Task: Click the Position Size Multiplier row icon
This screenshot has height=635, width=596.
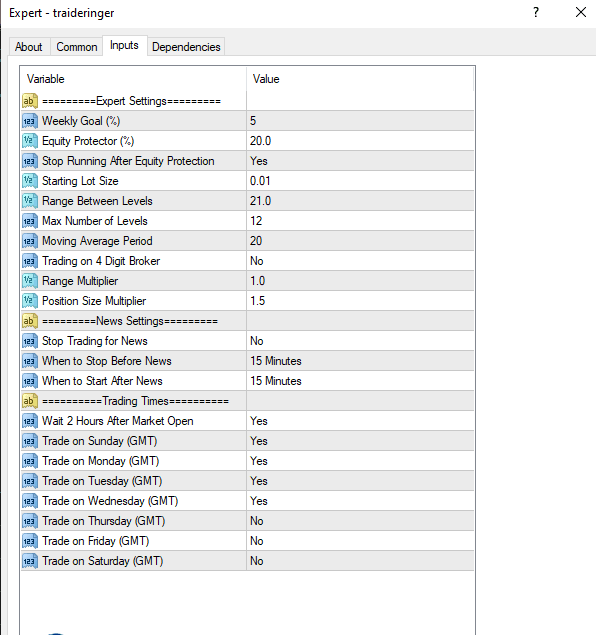Action: click(30, 301)
